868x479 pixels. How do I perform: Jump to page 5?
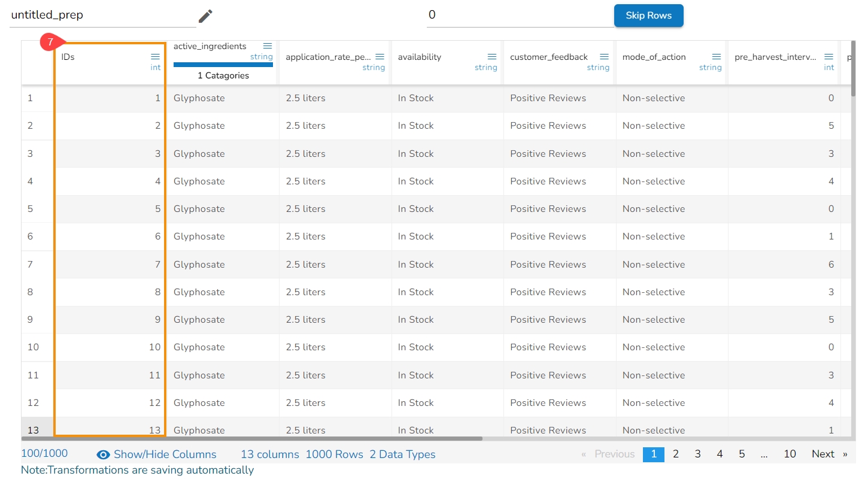pyautogui.click(x=741, y=454)
